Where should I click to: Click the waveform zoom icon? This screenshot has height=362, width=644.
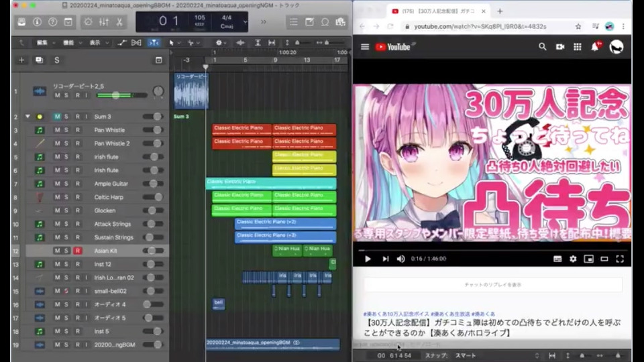coord(240,42)
